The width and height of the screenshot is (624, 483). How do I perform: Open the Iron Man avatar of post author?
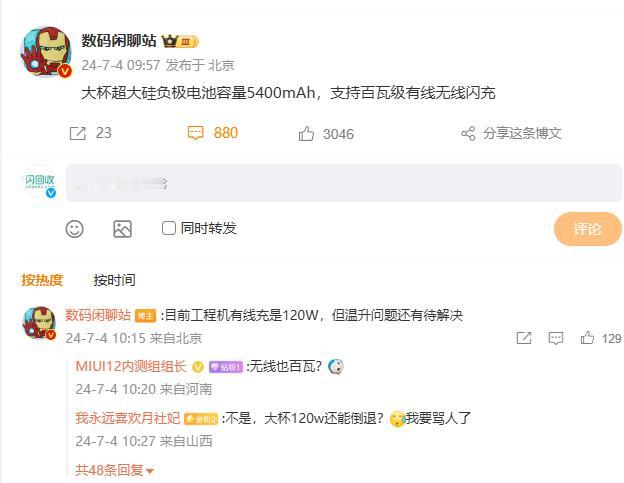pyautogui.click(x=46, y=52)
